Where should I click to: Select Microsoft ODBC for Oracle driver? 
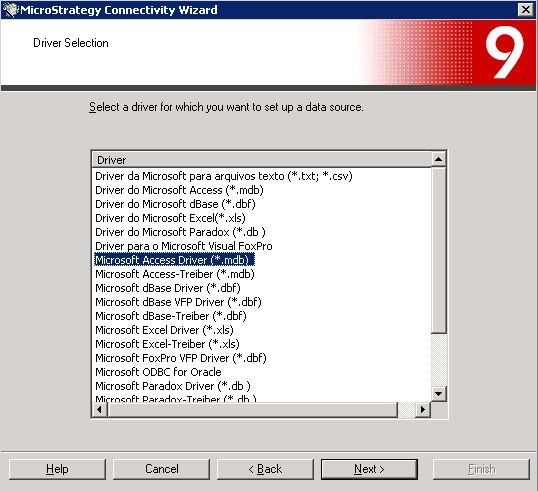click(x=158, y=372)
